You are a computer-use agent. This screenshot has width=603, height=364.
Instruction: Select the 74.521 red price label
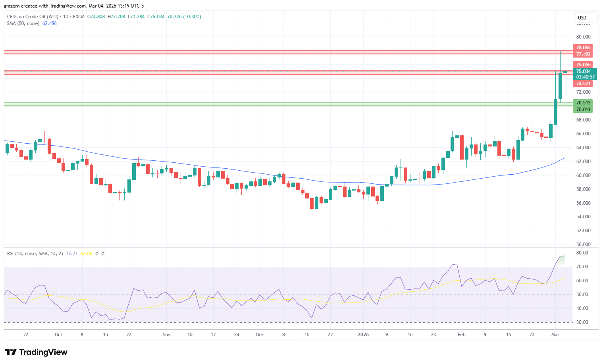click(x=584, y=84)
